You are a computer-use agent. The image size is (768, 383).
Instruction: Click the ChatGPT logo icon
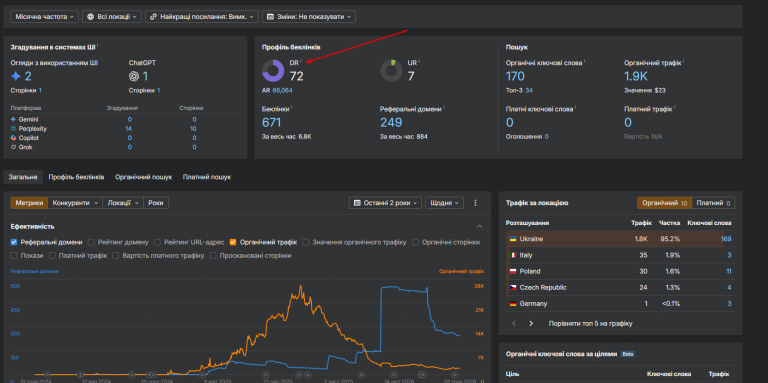[x=134, y=76]
